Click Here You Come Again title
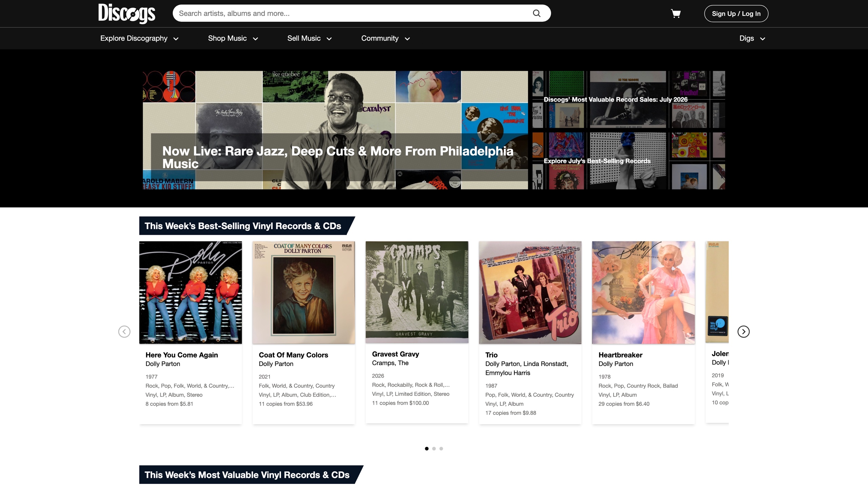 click(182, 355)
